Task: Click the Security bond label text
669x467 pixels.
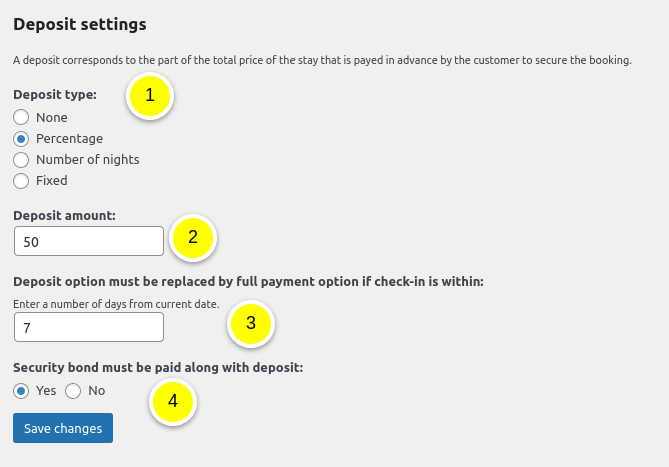Action: (x=158, y=367)
